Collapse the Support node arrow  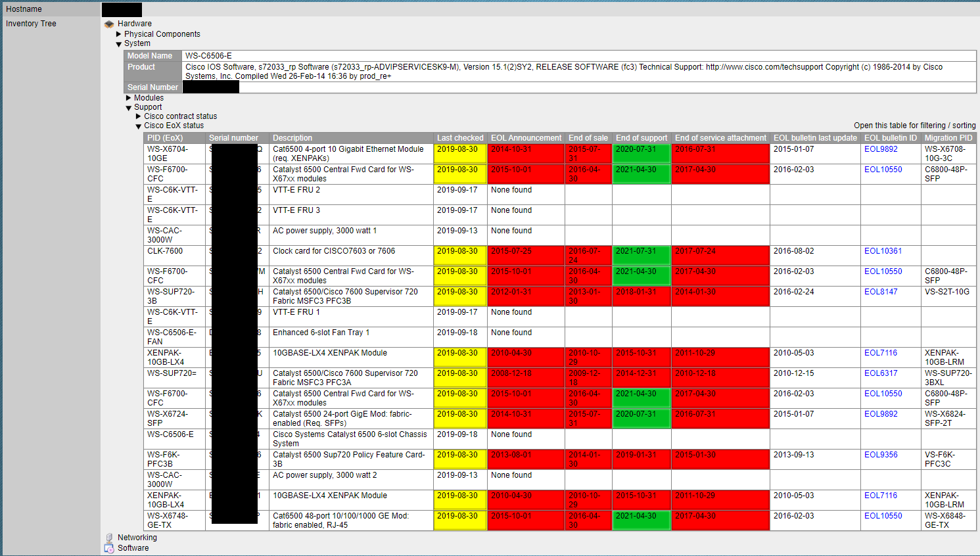(129, 108)
